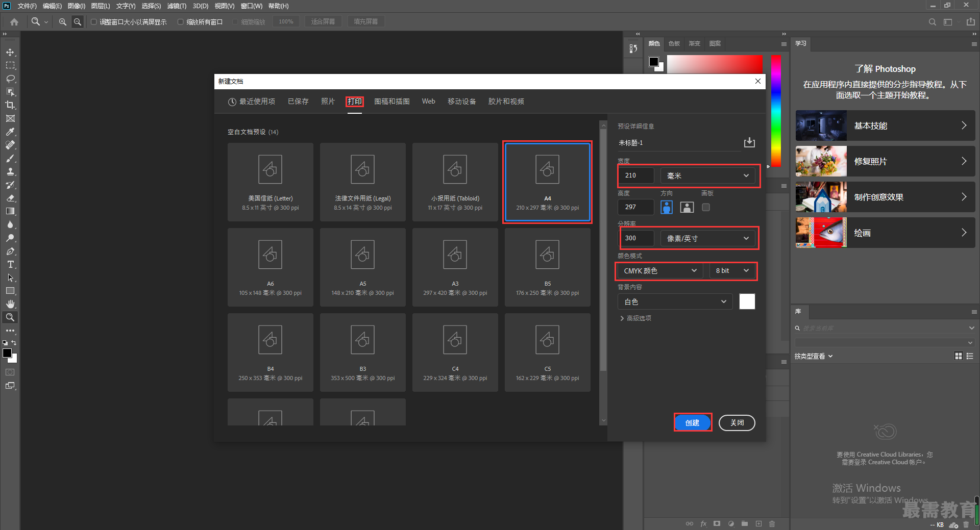Switch to the Web tab
980x530 pixels.
point(428,102)
